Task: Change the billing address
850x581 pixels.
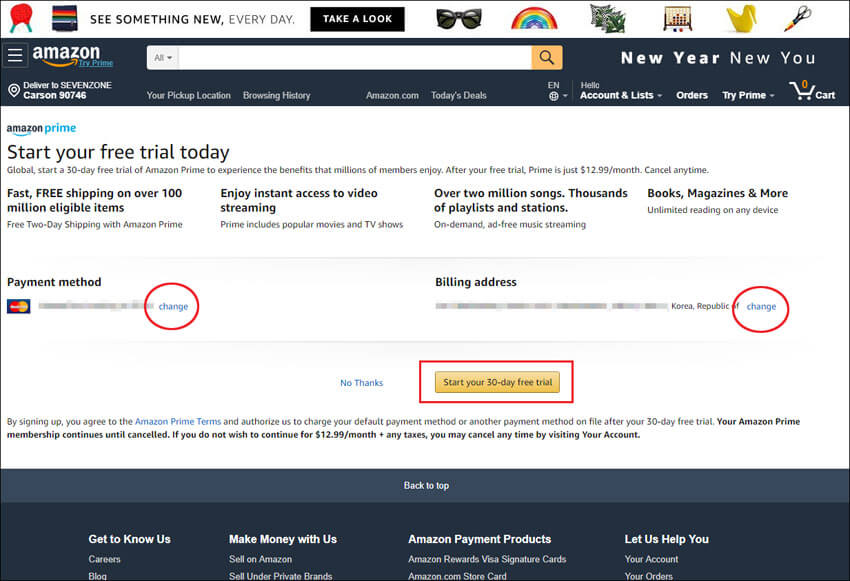Action: 761,306
